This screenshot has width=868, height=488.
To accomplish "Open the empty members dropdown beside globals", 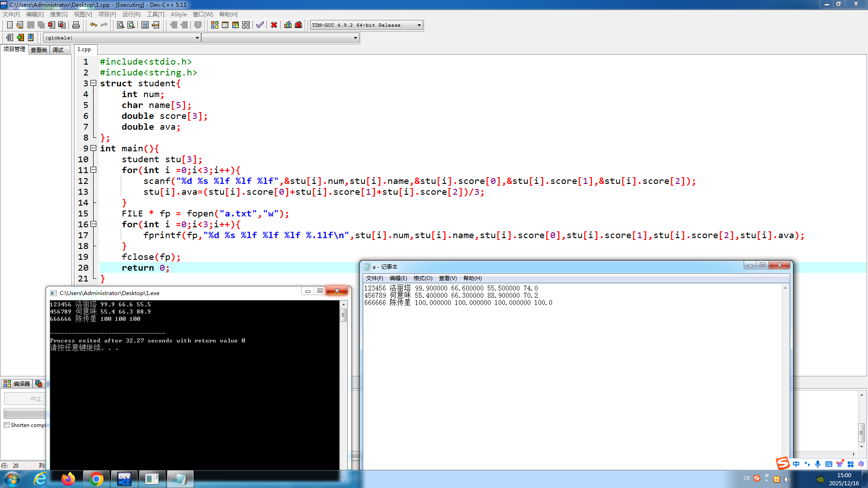I will [355, 38].
